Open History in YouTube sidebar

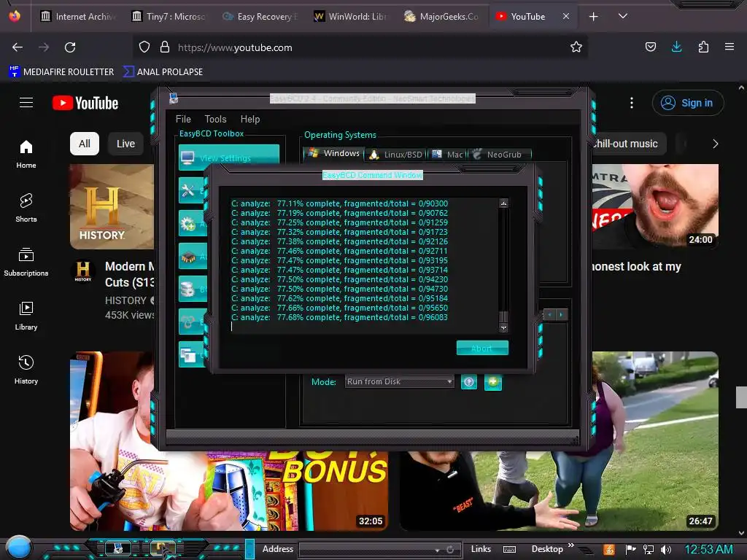tap(26, 370)
